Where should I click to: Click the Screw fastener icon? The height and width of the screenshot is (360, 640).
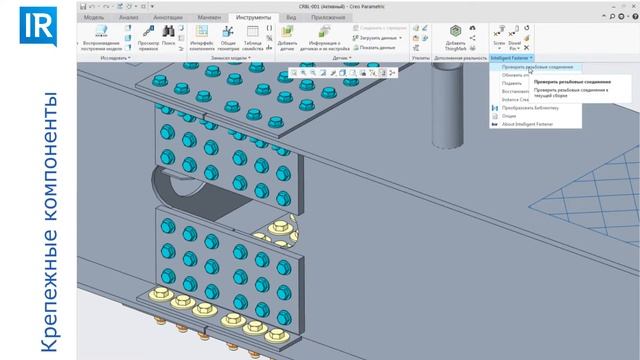tap(499, 32)
